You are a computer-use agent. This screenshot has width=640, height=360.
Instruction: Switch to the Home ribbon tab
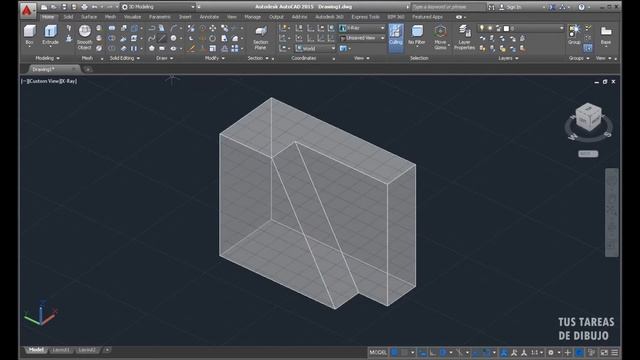48,17
